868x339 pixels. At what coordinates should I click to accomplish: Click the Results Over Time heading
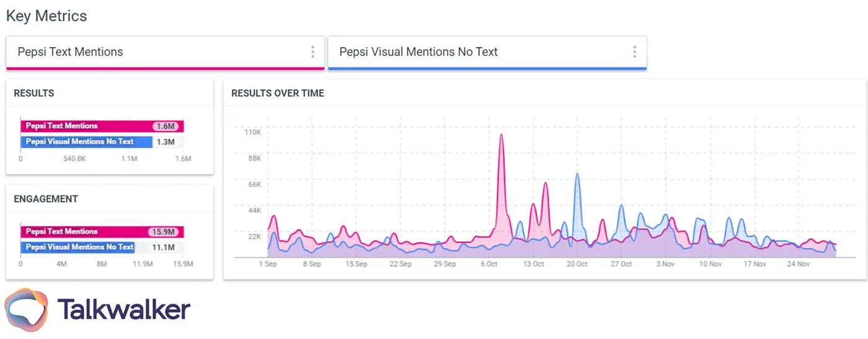(x=278, y=94)
